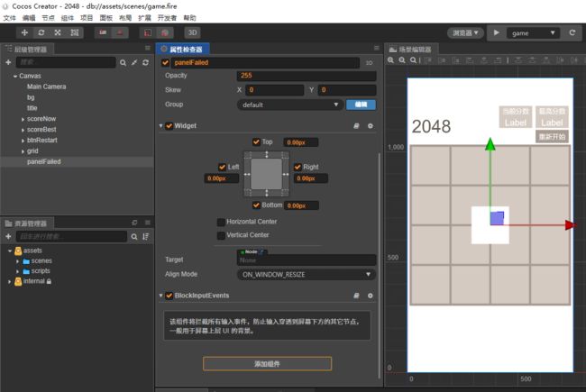586x392 pixels.
Task: Enable the Horizontal Center checkbox
Action: click(x=221, y=222)
